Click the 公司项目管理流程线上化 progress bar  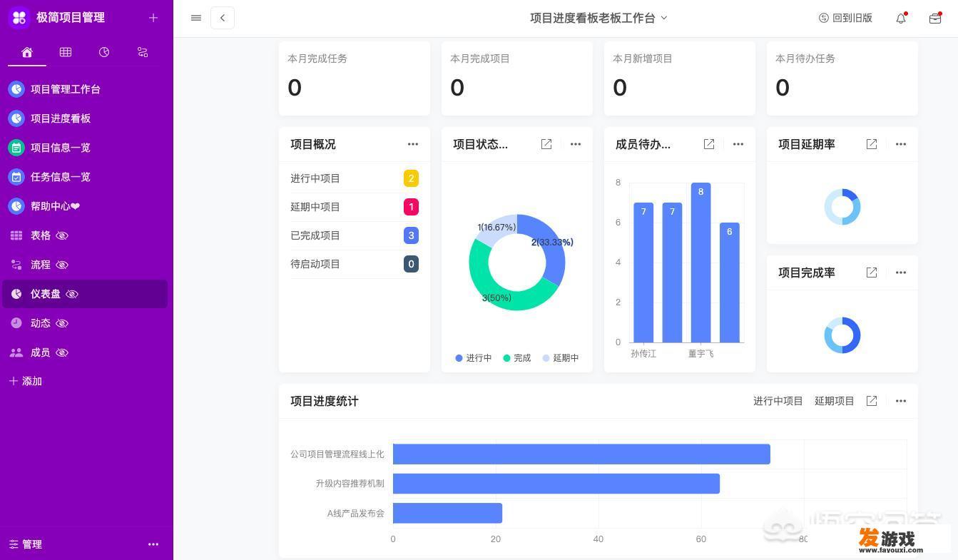581,454
